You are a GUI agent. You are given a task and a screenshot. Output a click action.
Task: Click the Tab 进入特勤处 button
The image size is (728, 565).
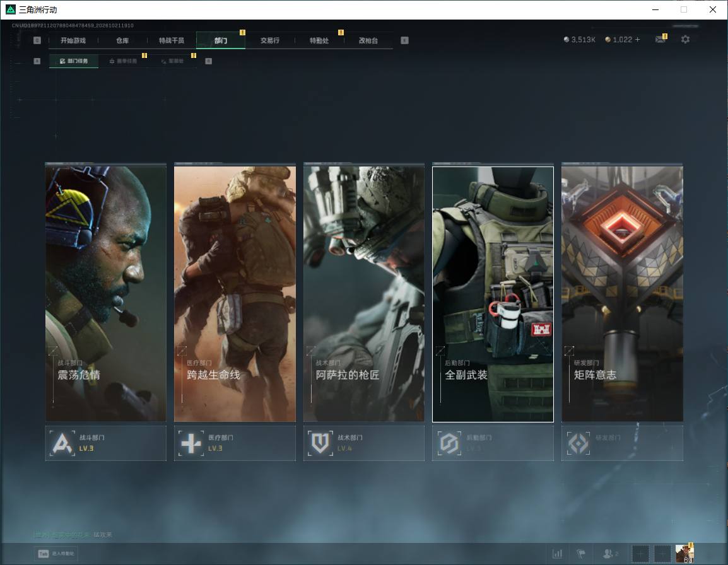click(x=57, y=554)
